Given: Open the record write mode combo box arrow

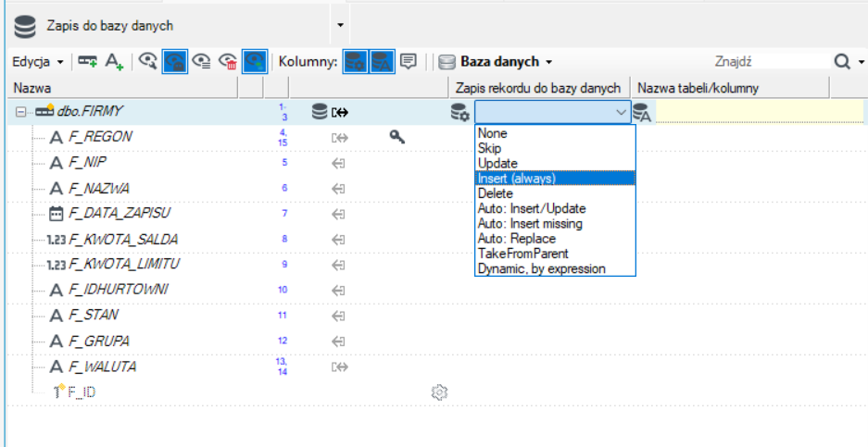Looking at the screenshot, I should (x=621, y=113).
